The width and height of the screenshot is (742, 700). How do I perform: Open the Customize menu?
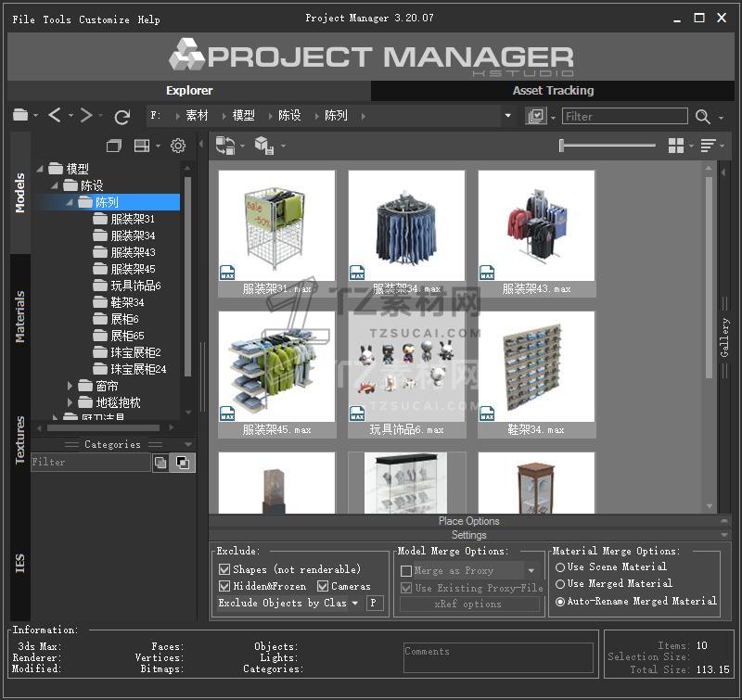[104, 19]
